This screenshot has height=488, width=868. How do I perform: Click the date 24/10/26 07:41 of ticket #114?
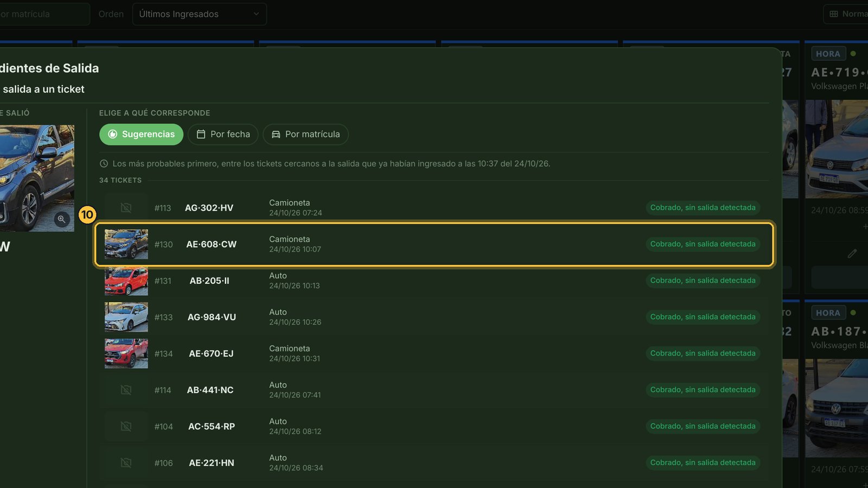click(295, 395)
